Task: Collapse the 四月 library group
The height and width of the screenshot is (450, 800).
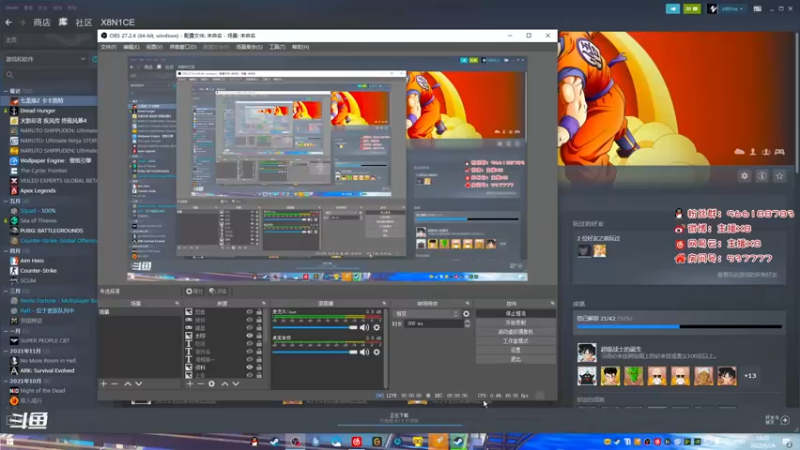Action: [6, 251]
